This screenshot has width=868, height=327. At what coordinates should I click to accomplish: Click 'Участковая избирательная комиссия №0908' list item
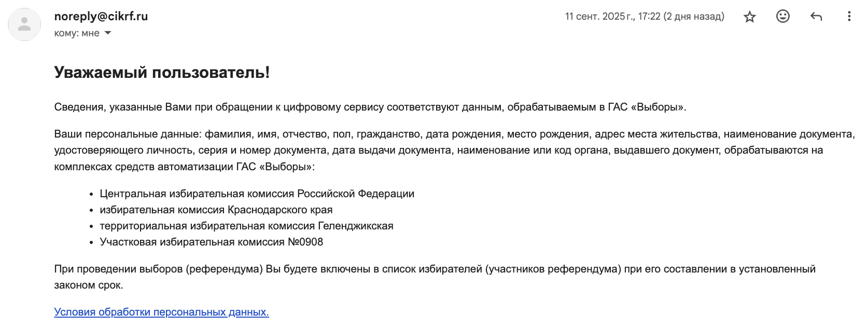pyautogui.click(x=211, y=242)
